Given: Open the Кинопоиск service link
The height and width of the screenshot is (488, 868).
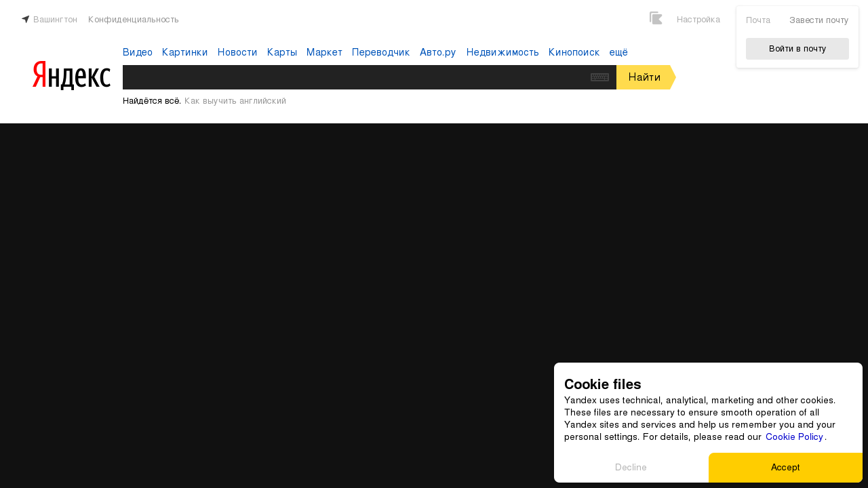Looking at the screenshot, I should (x=574, y=52).
